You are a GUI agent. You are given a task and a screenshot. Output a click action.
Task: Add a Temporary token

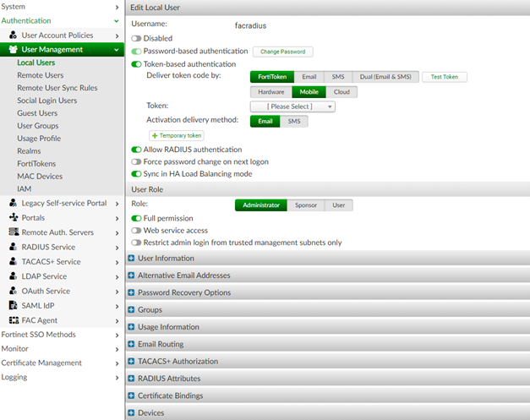coord(177,135)
